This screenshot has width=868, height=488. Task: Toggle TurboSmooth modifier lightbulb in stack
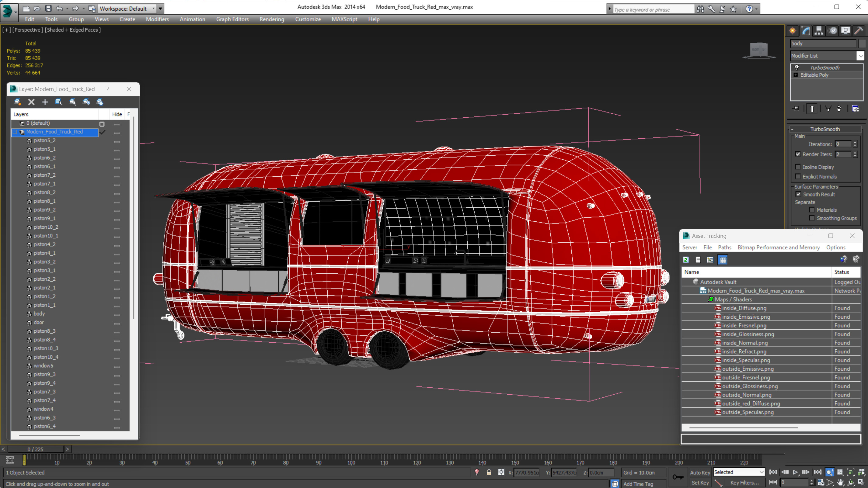797,67
